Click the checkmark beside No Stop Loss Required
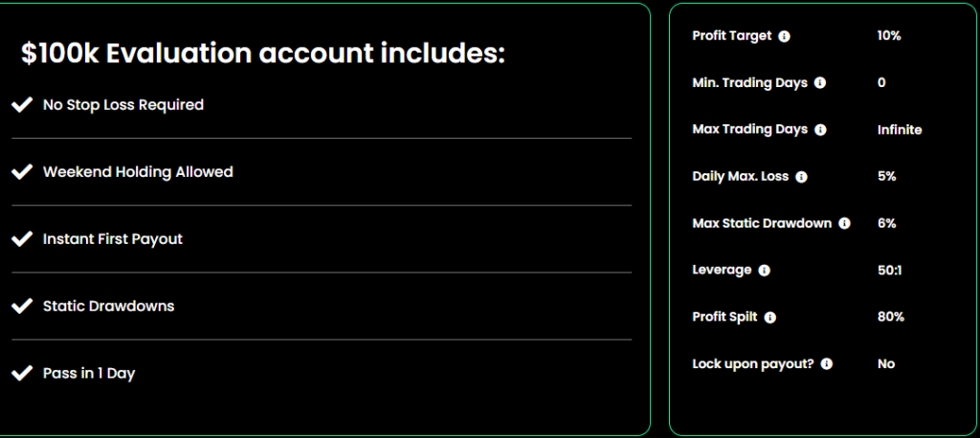Screen dimensions: 980x438 point(22,105)
